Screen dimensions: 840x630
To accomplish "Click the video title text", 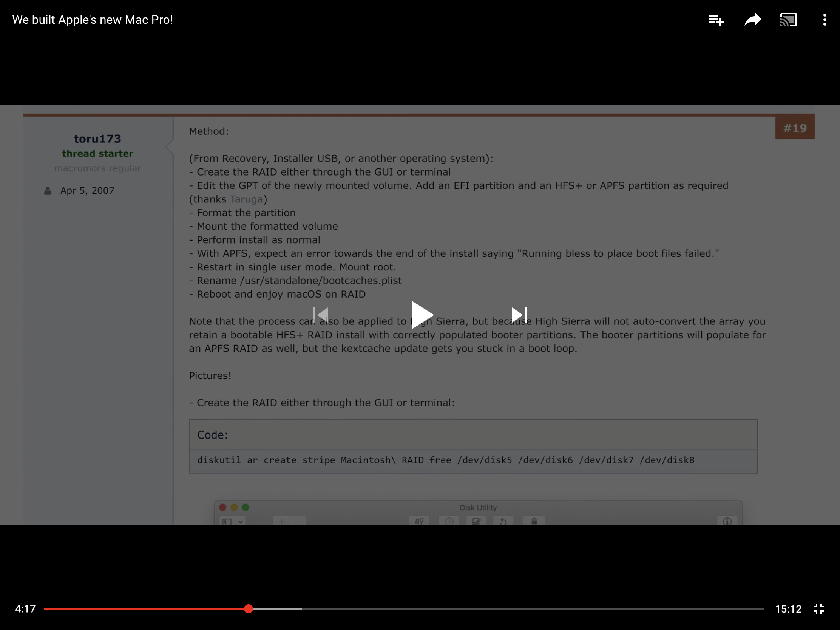I will coord(92,20).
